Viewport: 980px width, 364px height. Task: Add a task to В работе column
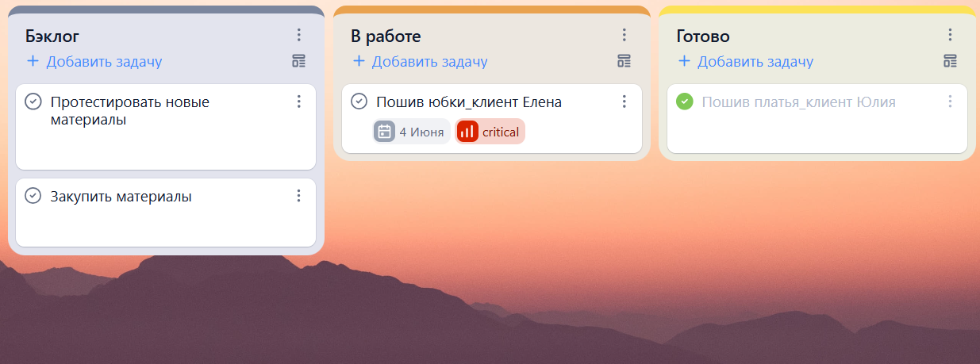[x=420, y=61]
